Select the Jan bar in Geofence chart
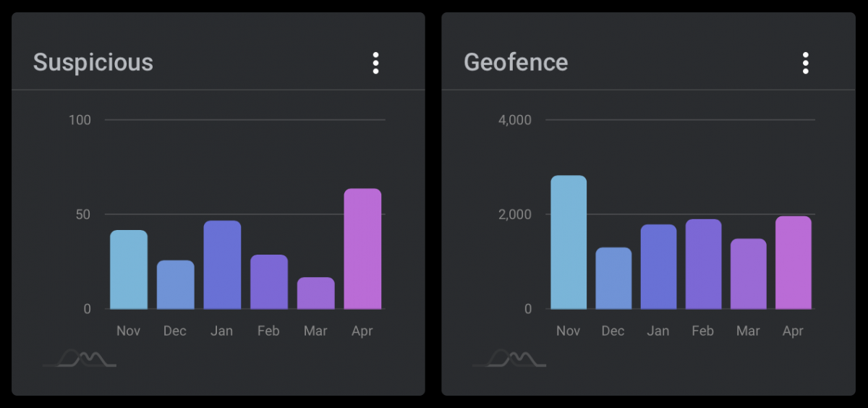Viewport: 868px width, 408px height. click(658, 267)
